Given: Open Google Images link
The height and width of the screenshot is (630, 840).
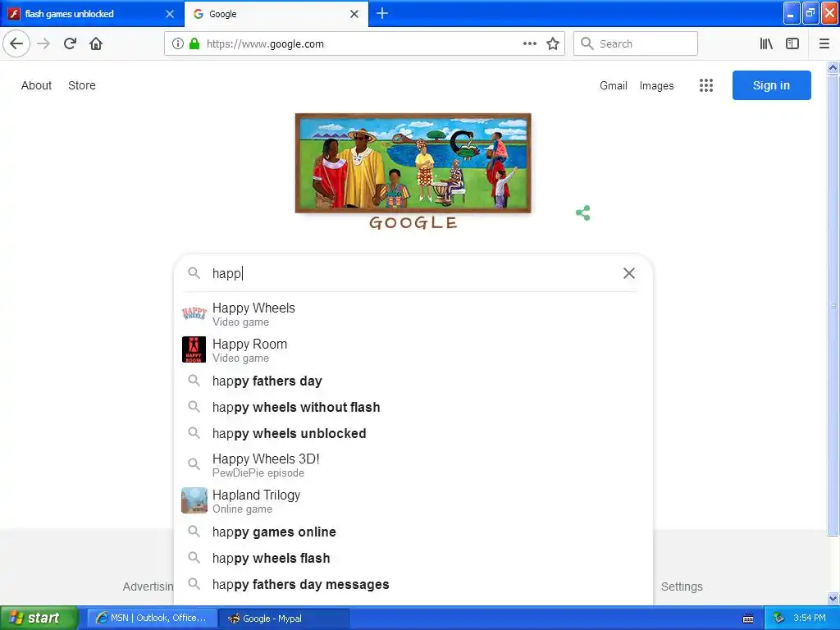Looking at the screenshot, I should point(656,85).
